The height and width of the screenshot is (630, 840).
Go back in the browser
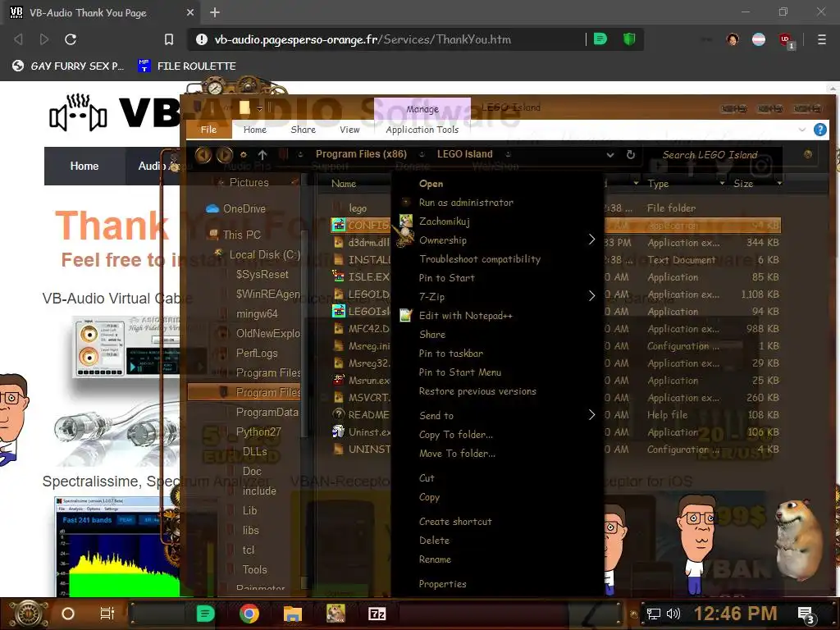click(18, 39)
